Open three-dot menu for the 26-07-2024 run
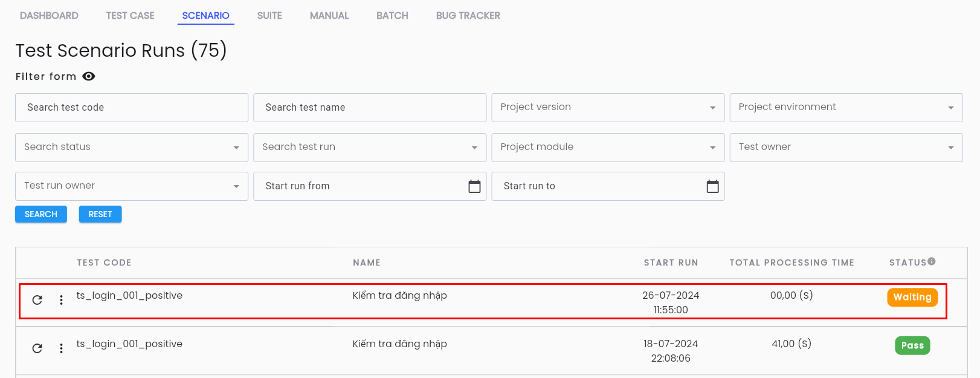 [x=61, y=300]
